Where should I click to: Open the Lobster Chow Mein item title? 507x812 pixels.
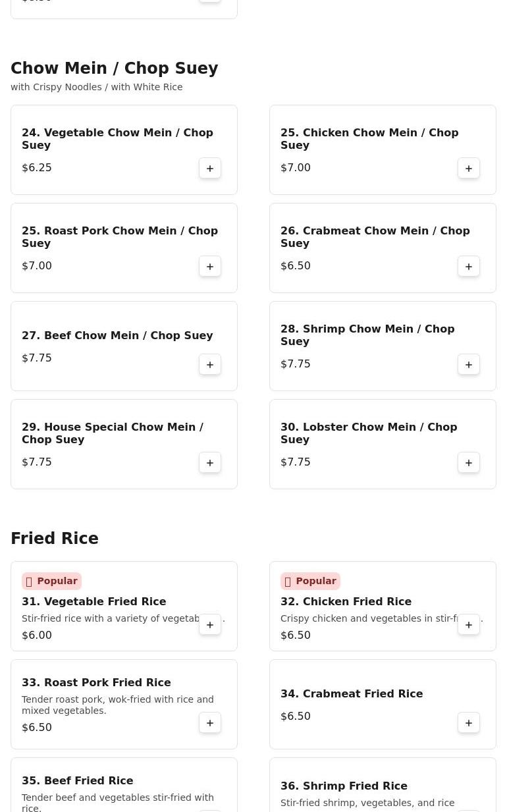(369, 433)
